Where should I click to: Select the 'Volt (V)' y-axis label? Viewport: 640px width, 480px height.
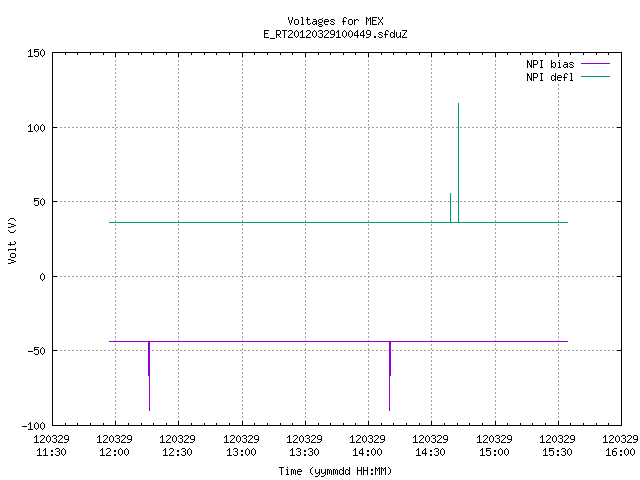(12, 240)
